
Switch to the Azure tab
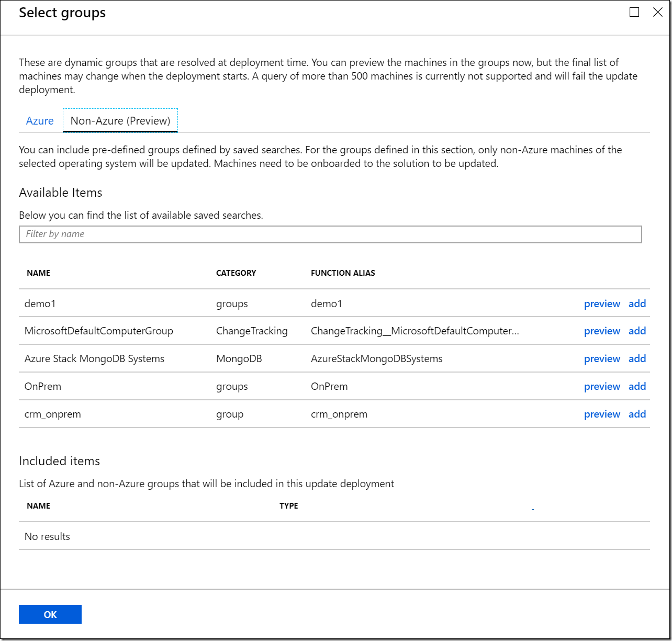40,121
